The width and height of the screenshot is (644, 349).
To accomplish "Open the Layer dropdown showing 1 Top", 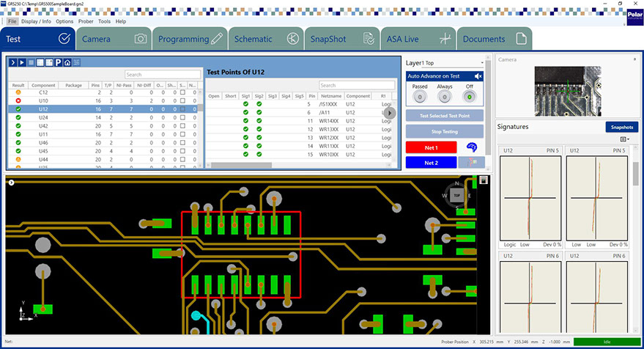I will click(482, 64).
